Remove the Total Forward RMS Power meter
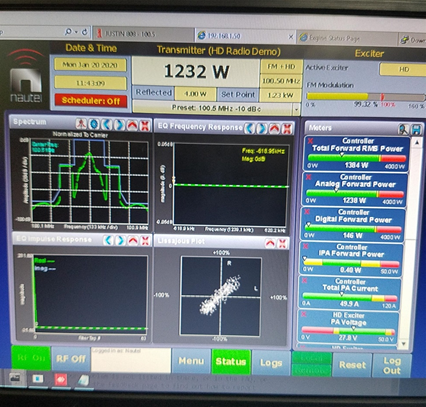Screen dimensions: 426x407 click(x=311, y=141)
